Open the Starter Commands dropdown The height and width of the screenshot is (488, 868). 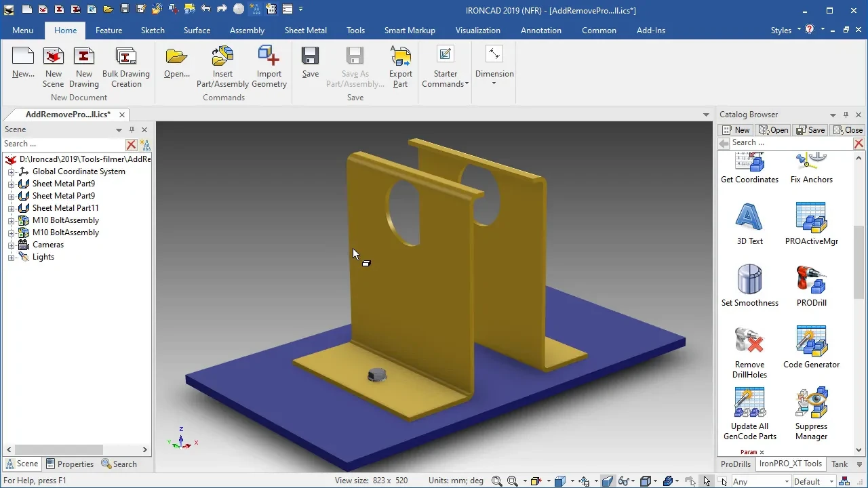(446, 68)
